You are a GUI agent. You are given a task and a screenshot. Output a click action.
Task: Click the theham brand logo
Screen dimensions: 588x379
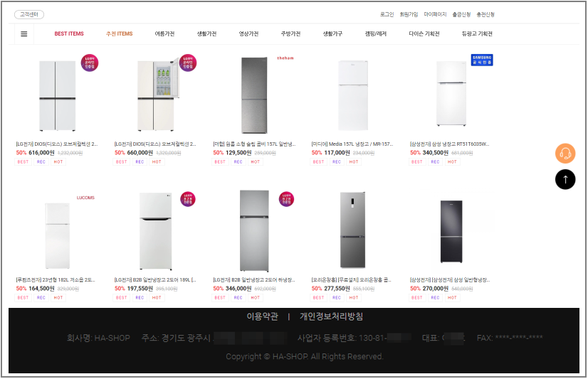[285, 58]
